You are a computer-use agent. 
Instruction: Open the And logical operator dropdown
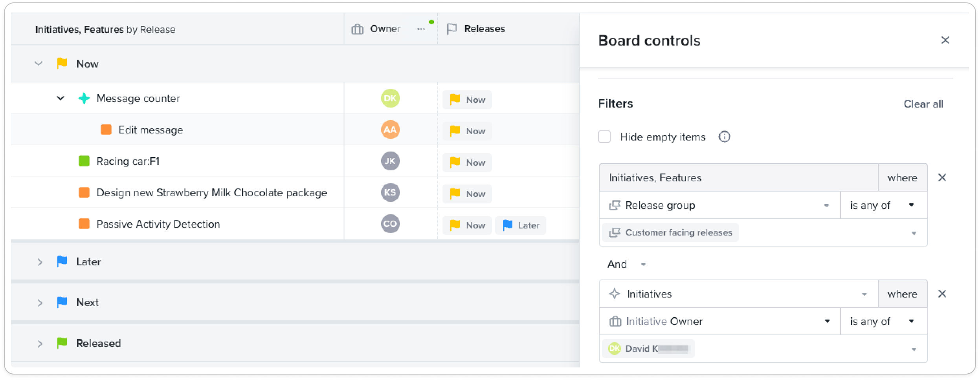tap(627, 264)
